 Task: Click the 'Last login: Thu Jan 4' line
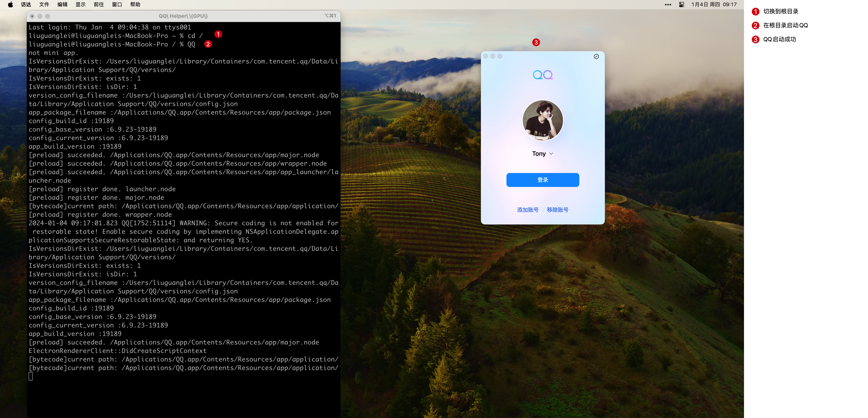(110, 27)
